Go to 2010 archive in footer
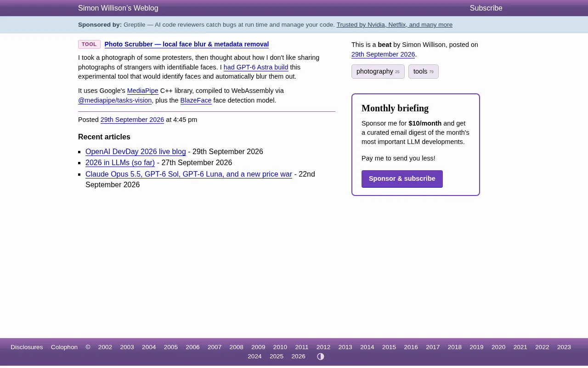The width and height of the screenshot is (588, 368). point(280,347)
